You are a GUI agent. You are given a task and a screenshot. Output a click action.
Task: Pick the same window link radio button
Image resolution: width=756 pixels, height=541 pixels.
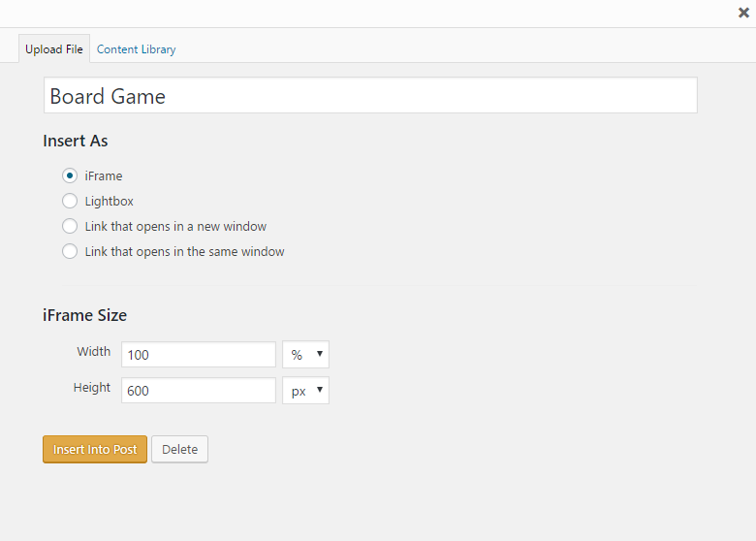70,251
